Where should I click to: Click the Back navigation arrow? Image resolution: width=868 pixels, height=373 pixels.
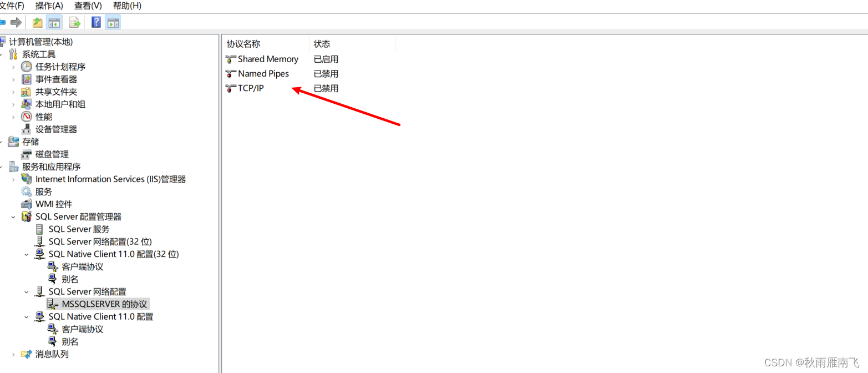click(4, 22)
